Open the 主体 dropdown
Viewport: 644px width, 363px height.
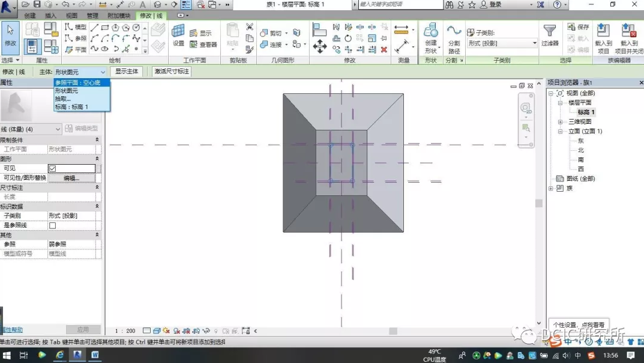pos(80,72)
